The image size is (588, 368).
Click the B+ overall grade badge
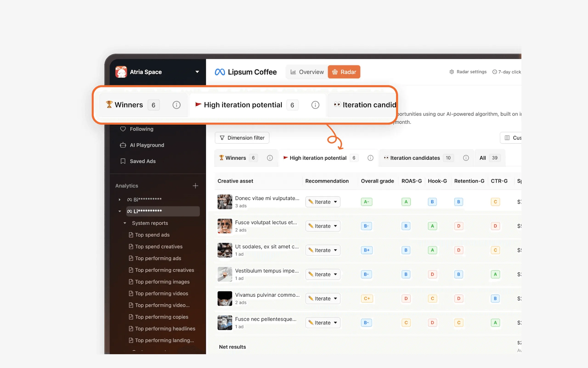coord(367,250)
